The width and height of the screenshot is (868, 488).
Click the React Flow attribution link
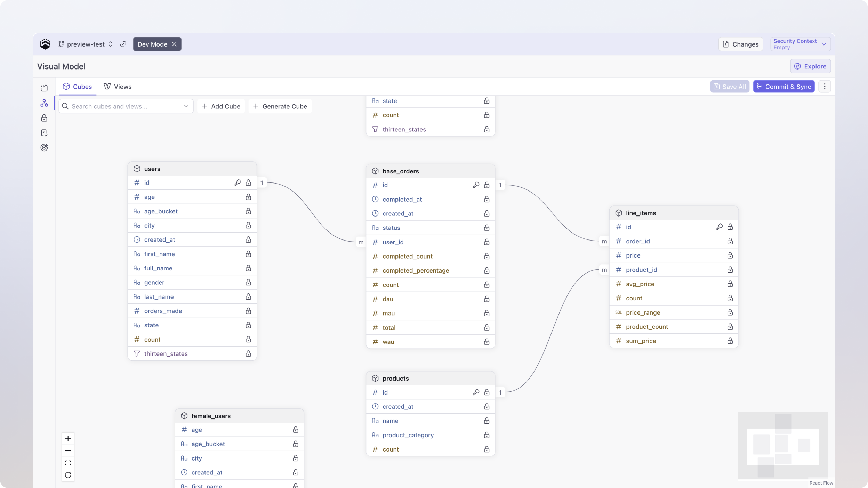click(821, 483)
